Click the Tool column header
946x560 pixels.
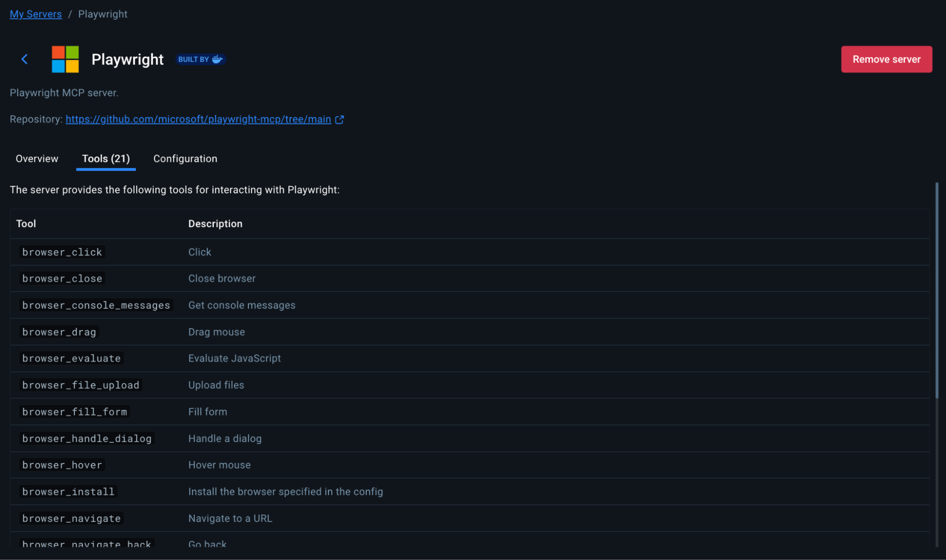click(x=26, y=224)
